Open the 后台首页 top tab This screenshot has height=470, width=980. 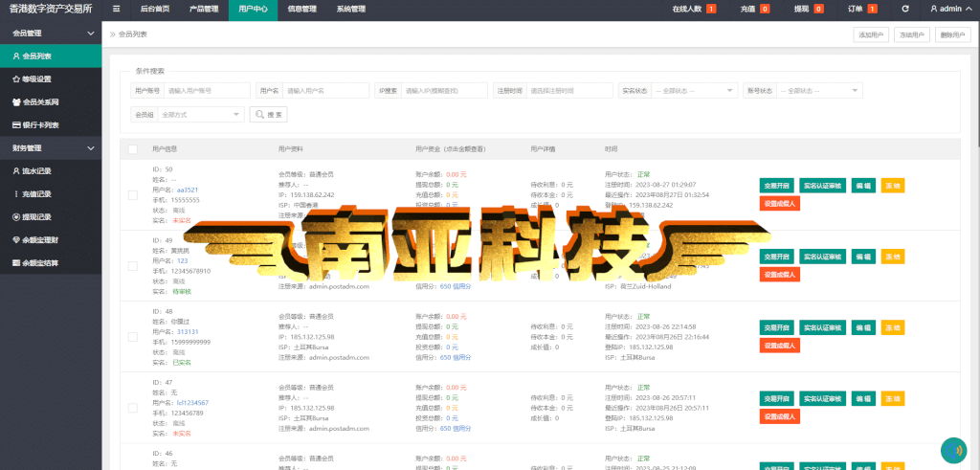coord(153,10)
